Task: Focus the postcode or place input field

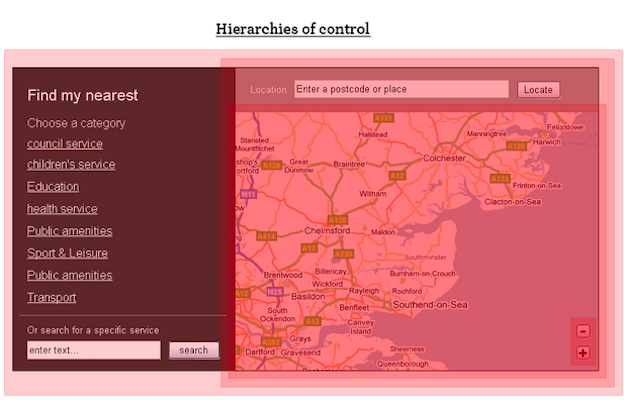Action: tap(401, 89)
